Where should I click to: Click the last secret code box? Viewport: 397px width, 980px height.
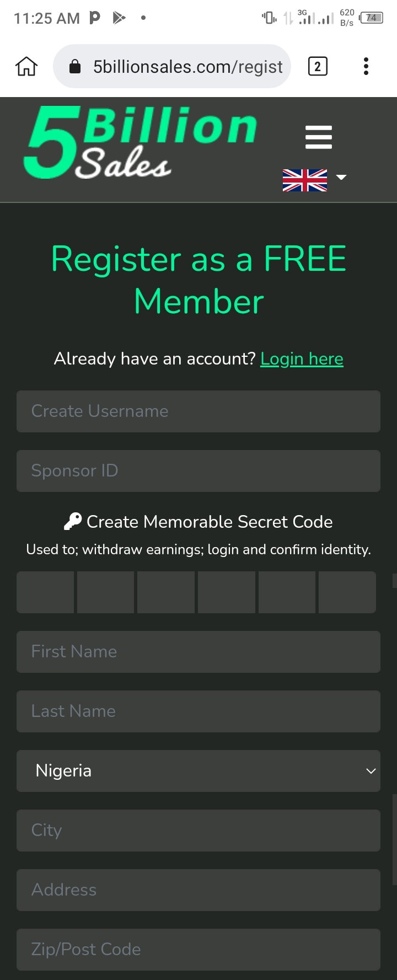(x=347, y=592)
